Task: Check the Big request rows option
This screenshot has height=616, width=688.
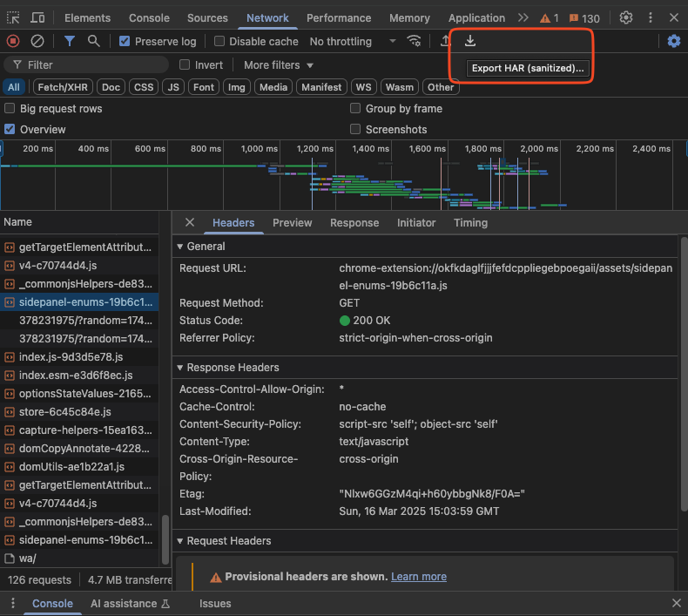Action: [10, 109]
